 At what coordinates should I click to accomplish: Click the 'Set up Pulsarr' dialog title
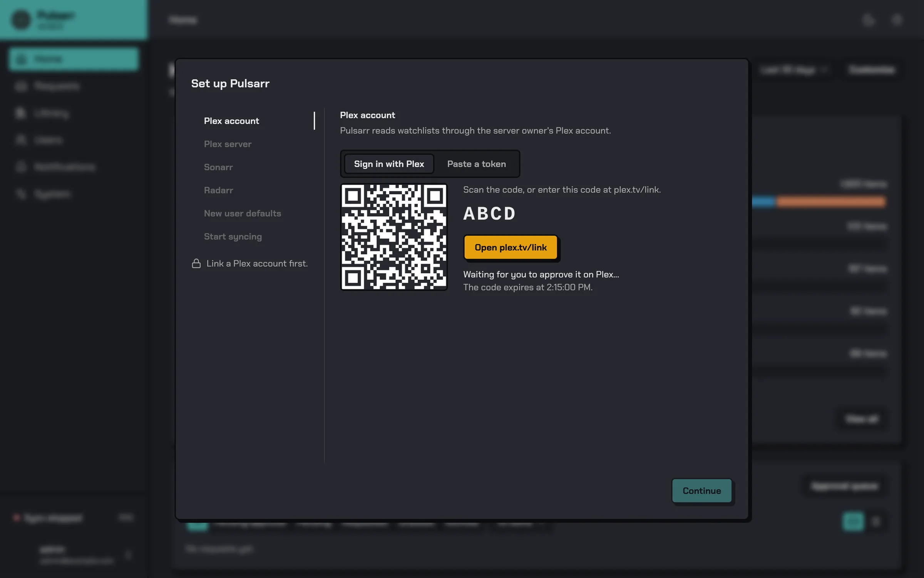230,84
